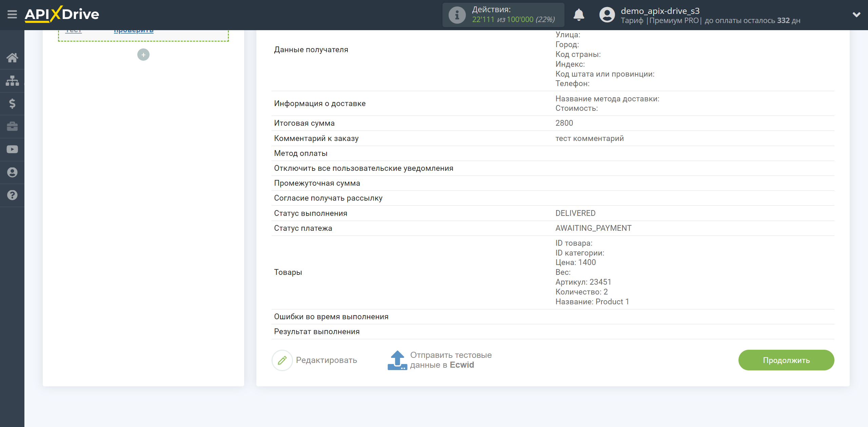The height and width of the screenshot is (427, 868).
Task: Open the hamburger menu
Action: click(12, 15)
